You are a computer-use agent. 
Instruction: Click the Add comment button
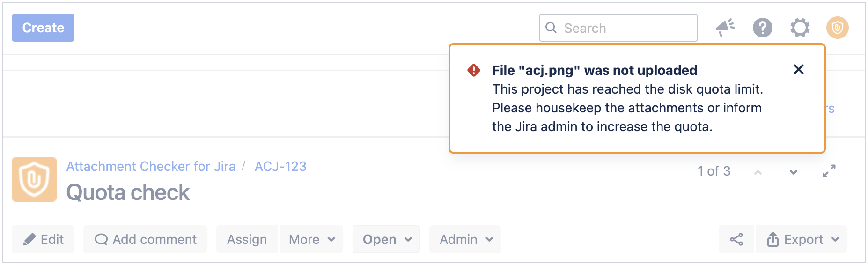[145, 239]
